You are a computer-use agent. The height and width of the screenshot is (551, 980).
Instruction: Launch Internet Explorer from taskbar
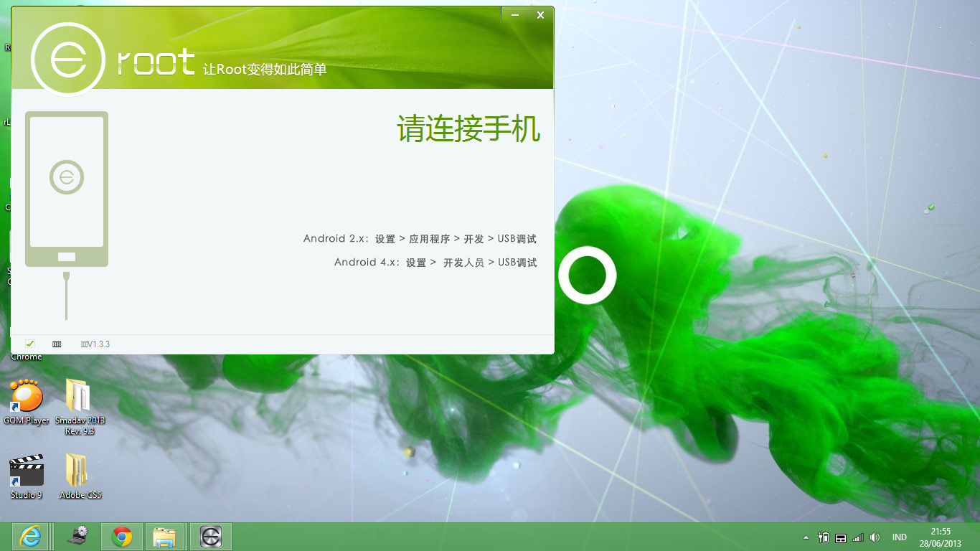tap(31, 537)
